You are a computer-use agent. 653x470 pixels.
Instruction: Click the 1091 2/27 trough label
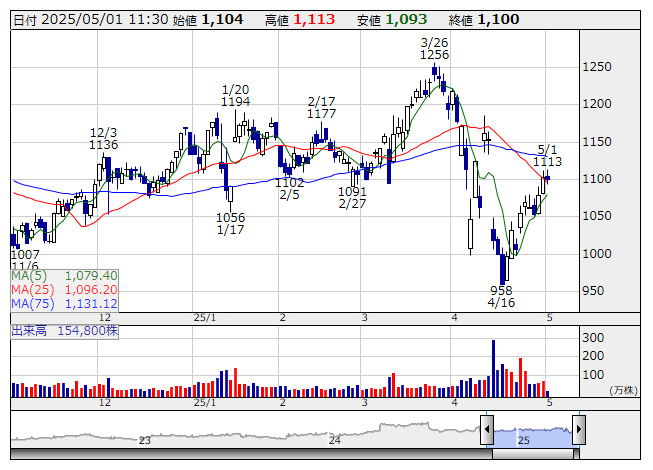pos(352,198)
